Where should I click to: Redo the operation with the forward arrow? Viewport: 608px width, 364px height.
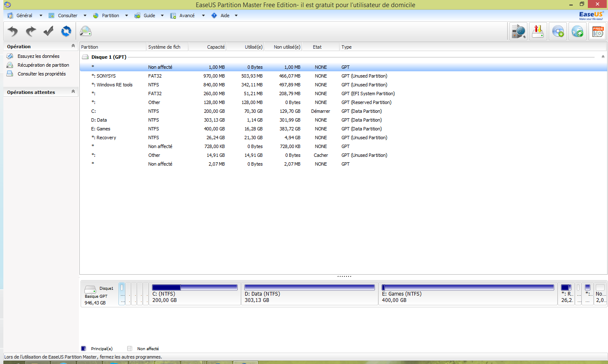pyautogui.click(x=31, y=31)
